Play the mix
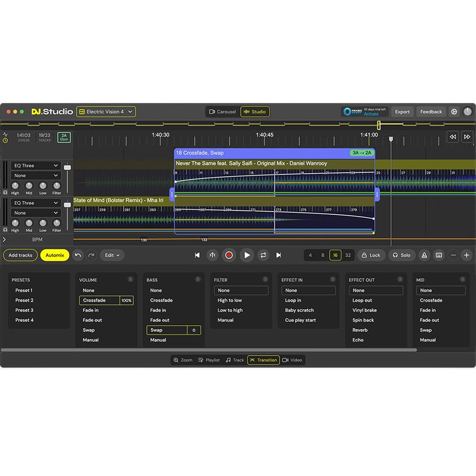476x476 pixels. (247, 255)
